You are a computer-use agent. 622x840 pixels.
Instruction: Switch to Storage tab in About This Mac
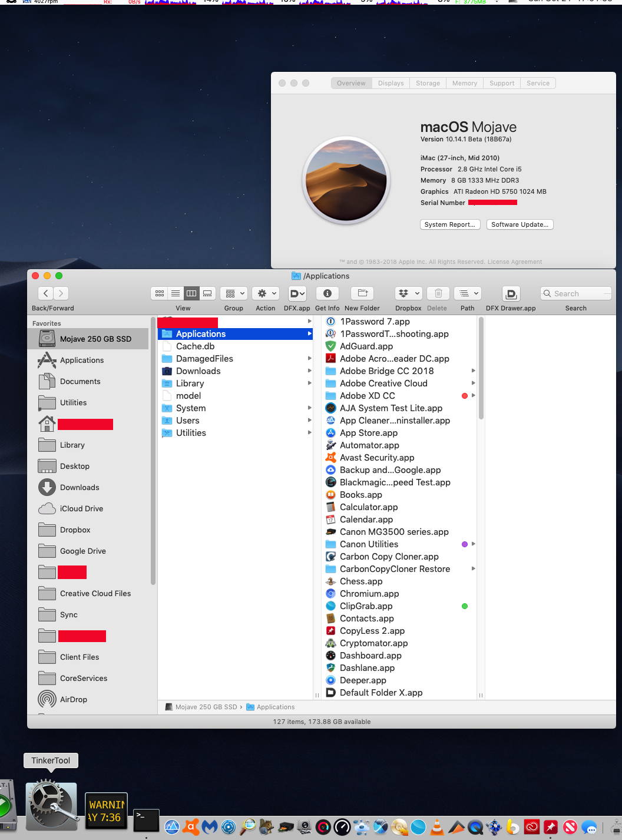click(428, 83)
